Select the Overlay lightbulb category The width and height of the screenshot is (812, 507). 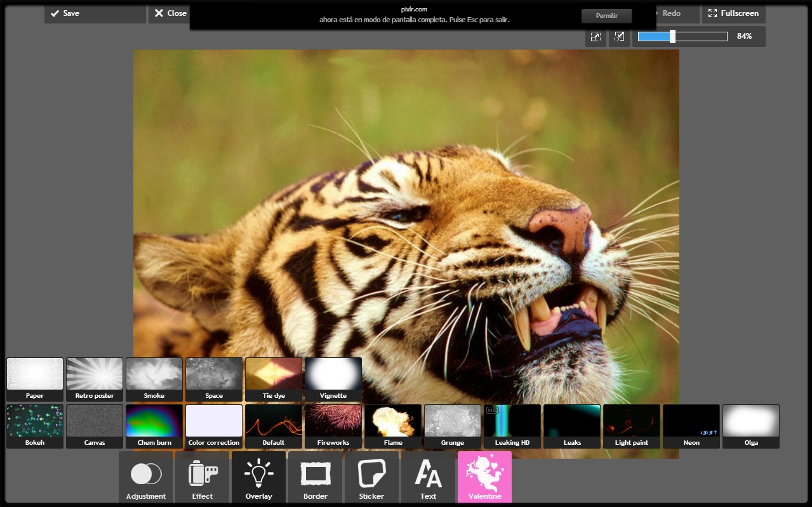coord(258,477)
